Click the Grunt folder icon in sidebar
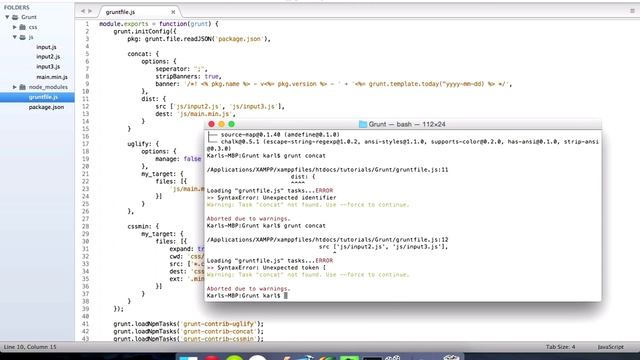Image resolution: width=640 pixels, height=360 pixels. [x=15, y=17]
